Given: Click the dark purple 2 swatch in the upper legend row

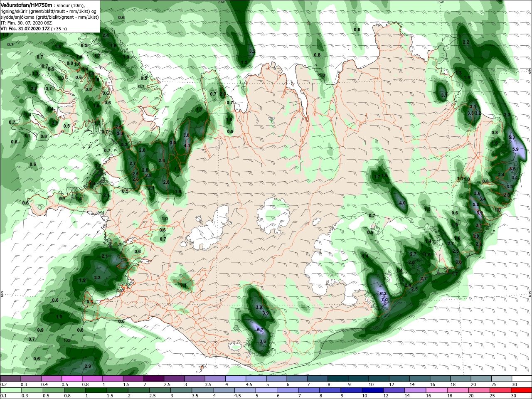Looking at the screenshot, I should pyautogui.click(x=153, y=379).
